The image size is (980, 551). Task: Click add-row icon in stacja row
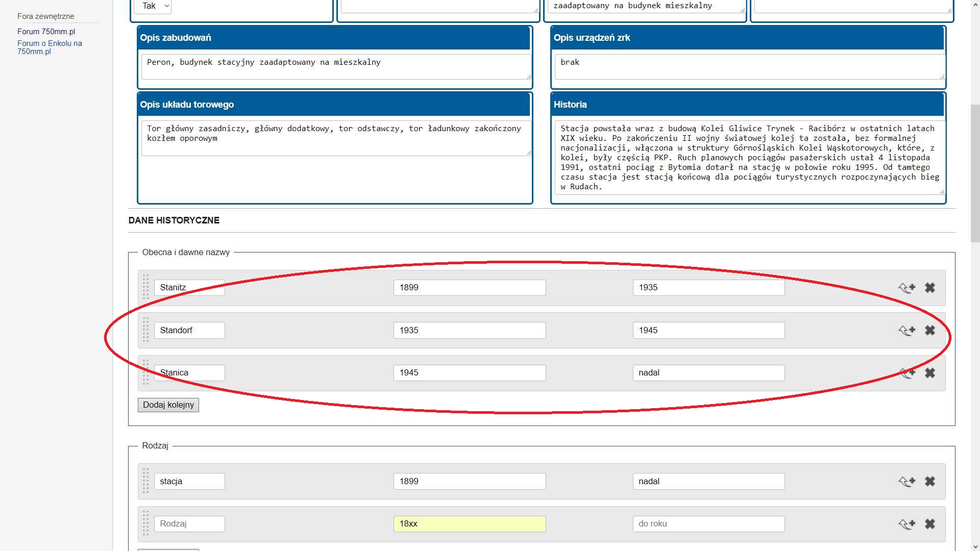tap(907, 482)
